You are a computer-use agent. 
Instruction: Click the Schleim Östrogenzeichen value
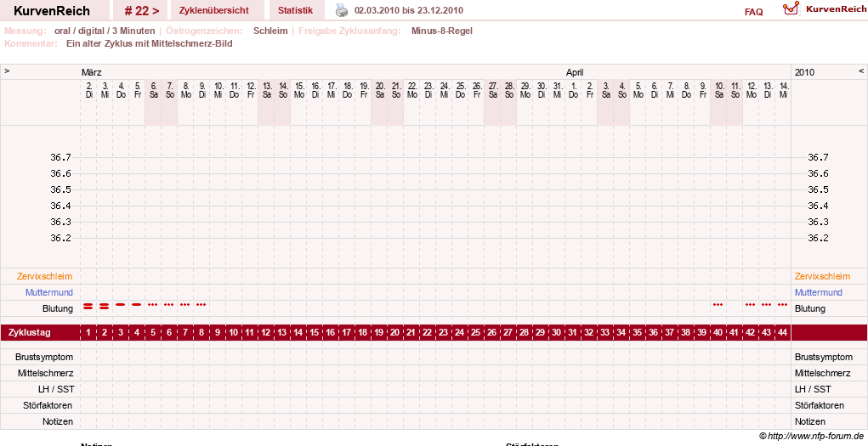click(270, 31)
